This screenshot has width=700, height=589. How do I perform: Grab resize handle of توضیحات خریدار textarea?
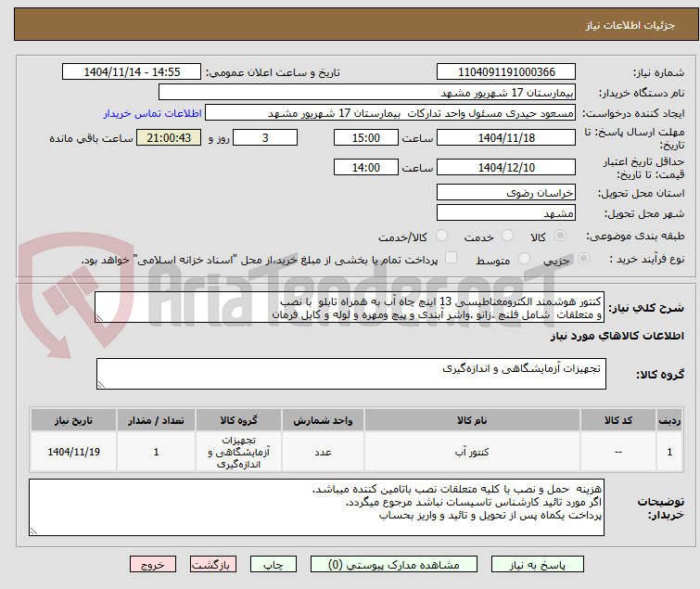(33, 531)
